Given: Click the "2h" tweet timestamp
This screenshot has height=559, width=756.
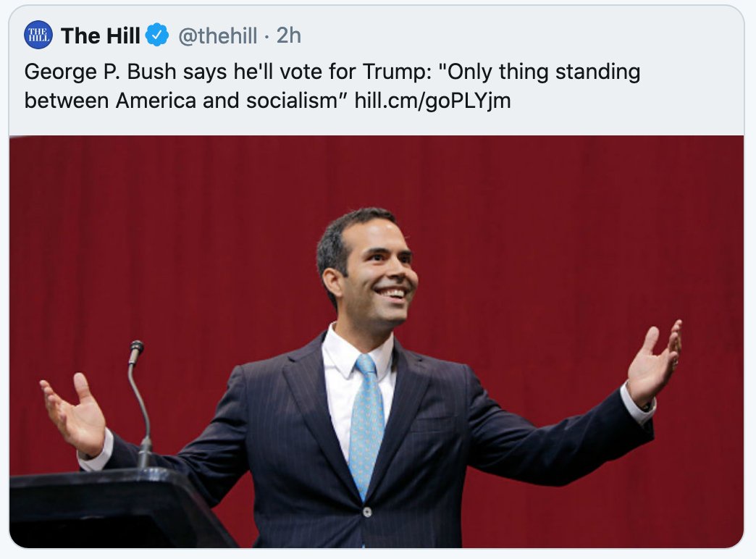Looking at the screenshot, I should 289,35.
